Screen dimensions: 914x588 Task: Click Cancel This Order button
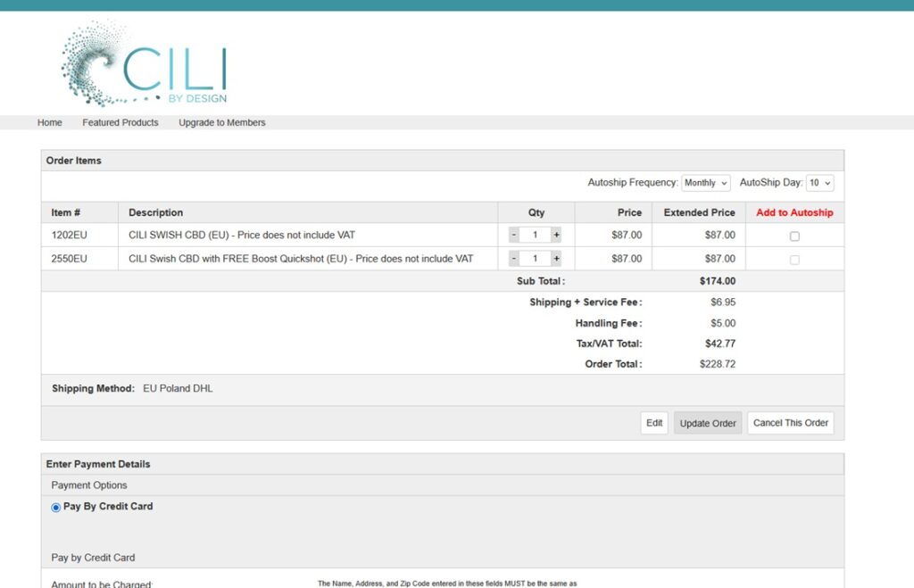[791, 423]
